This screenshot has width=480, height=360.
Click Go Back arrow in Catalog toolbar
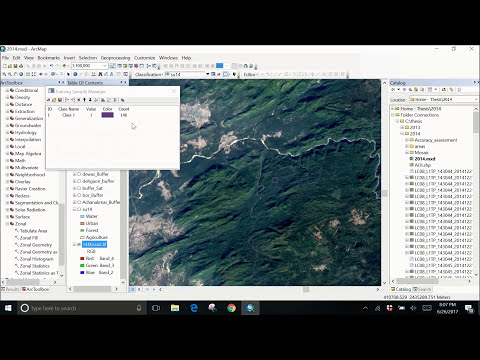(x=393, y=89)
